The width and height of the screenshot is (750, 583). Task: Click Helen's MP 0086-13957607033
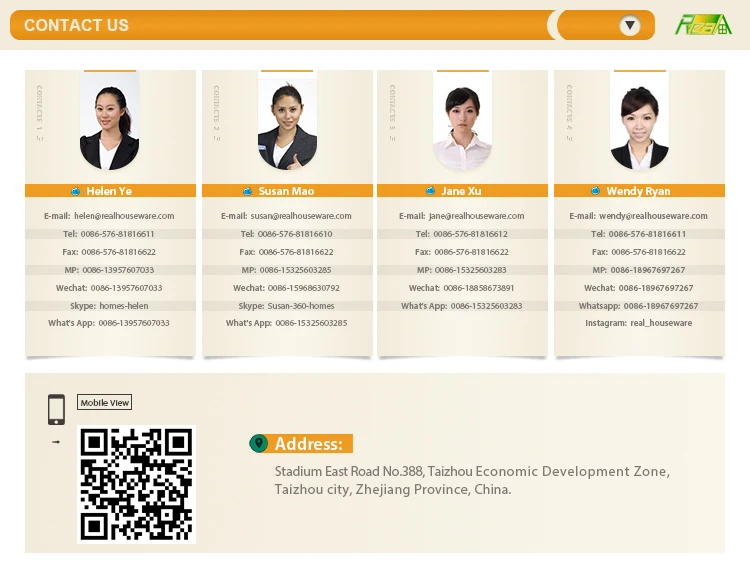(118, 270)
